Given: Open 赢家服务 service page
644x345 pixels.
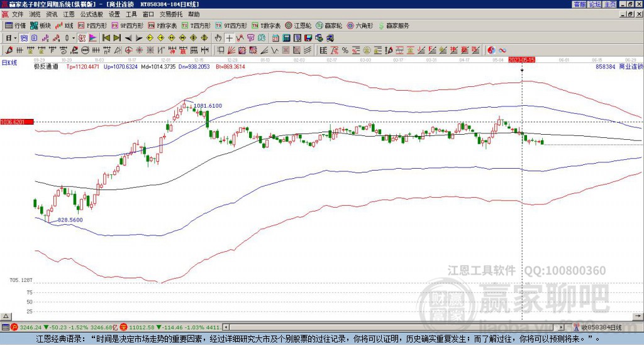Looking at the screenshot, I should [x=394, y=25].
